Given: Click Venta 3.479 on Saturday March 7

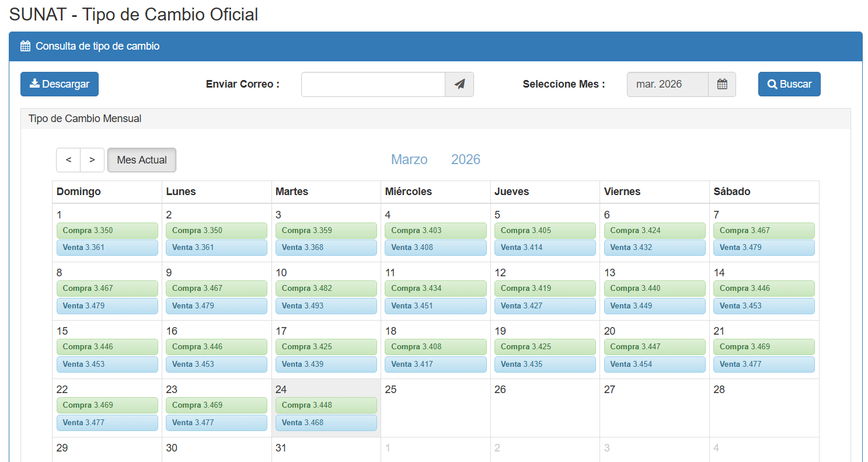Looking at the screenshot, I should coord(764,248).
